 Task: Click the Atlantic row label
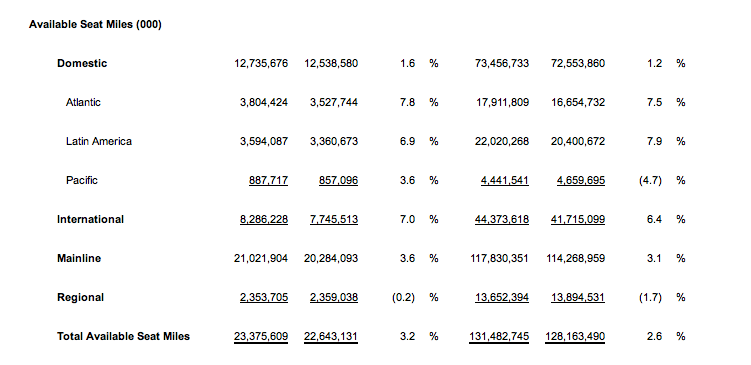point(83,102)
